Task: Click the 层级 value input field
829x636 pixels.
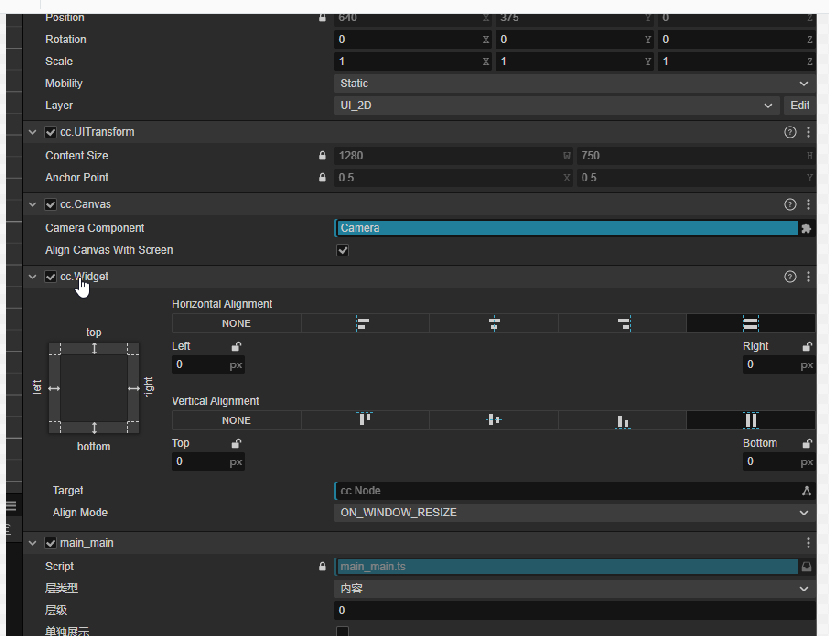Action: pos(574,611)
